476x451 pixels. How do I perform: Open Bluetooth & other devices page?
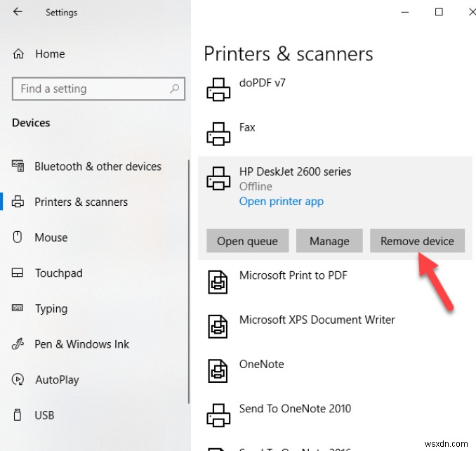click(x=98, y=166)
